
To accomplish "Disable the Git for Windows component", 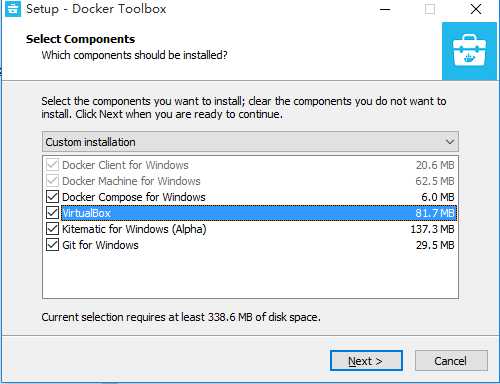I will [x=52, y=245].
